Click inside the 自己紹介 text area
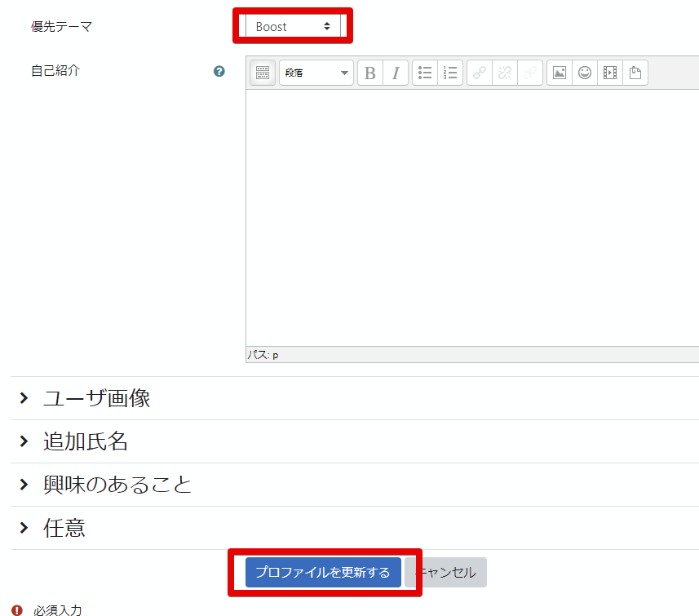This screenshot has width=699, height=616. (472, 218)
